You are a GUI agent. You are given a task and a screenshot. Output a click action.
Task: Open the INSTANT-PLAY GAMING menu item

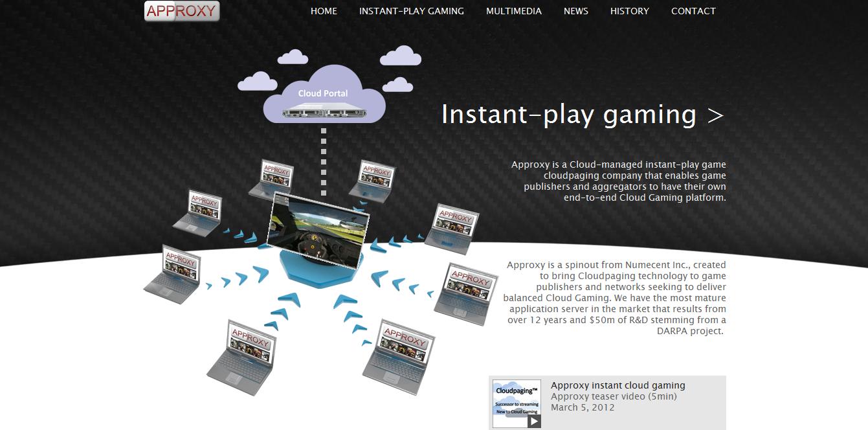pos(412,11)
